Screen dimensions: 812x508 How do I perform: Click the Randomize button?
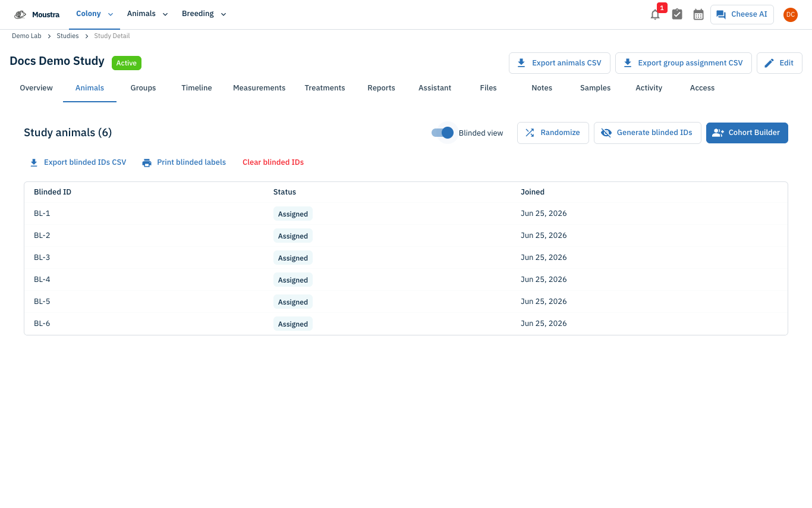pos(553,133)
